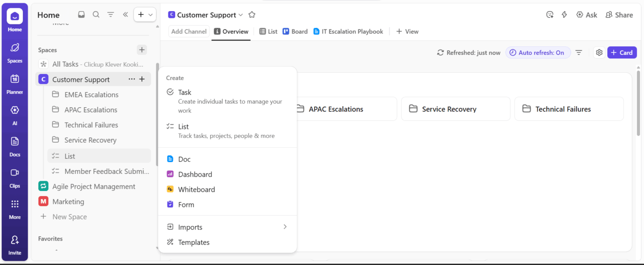644x265 pixels.
Task: Open the dropdown arrow beside the plus button
Action: coord(150,14)
